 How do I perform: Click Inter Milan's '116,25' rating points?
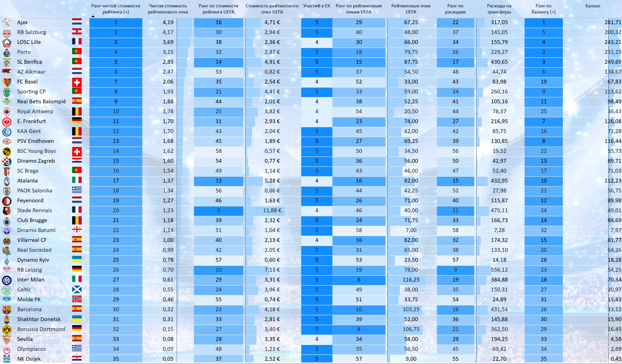click(x=411, y=280)
